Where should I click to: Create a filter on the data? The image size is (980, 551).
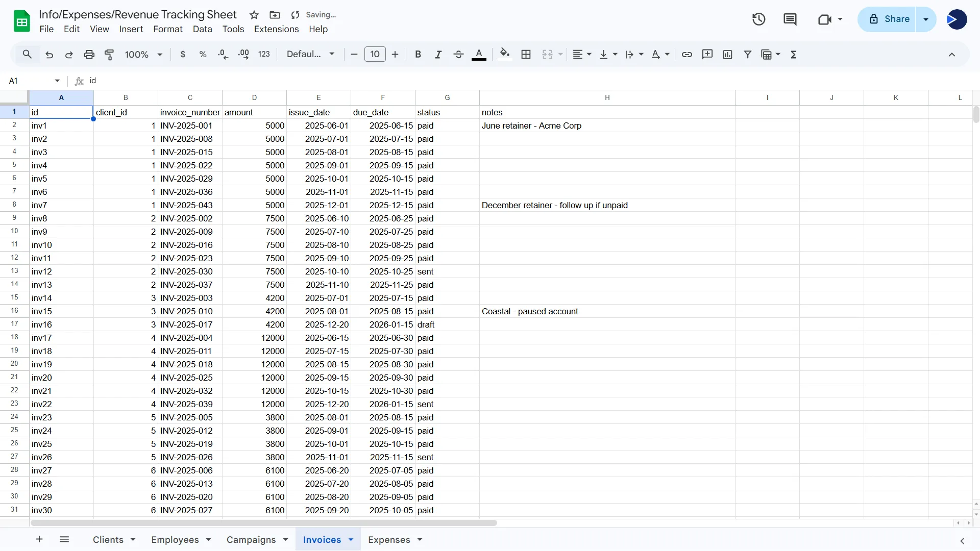coord(747,54)
